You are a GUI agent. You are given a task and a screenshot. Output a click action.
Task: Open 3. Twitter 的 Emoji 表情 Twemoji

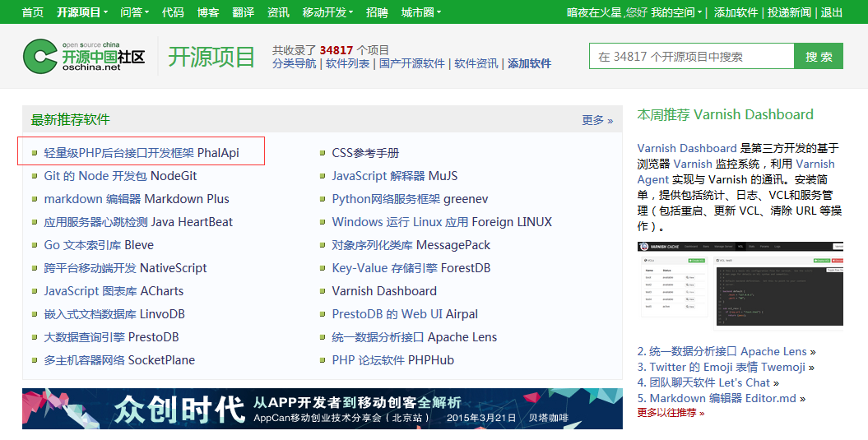pos(726,367)
